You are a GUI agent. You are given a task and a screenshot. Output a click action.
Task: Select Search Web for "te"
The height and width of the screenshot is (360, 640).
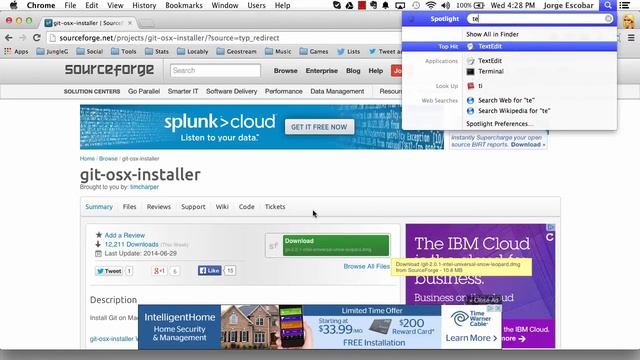506,100
